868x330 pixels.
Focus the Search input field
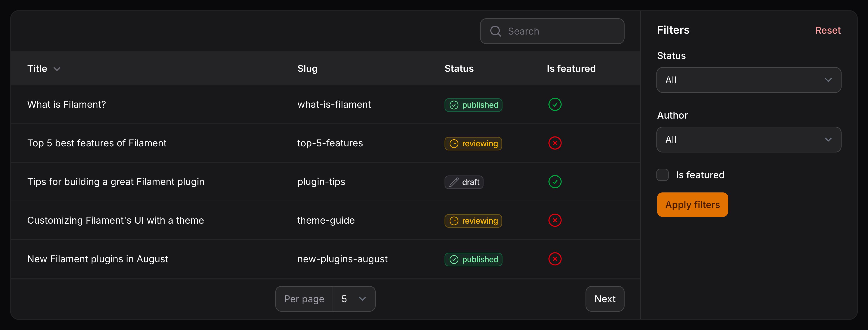click(552, 31)
